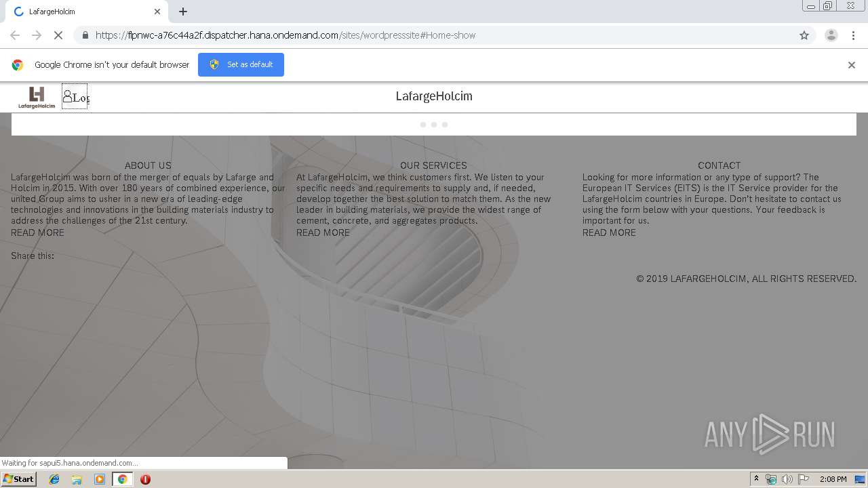Go forward to next page
This screenshot has height=488, width=868.
tap(37, 35)
